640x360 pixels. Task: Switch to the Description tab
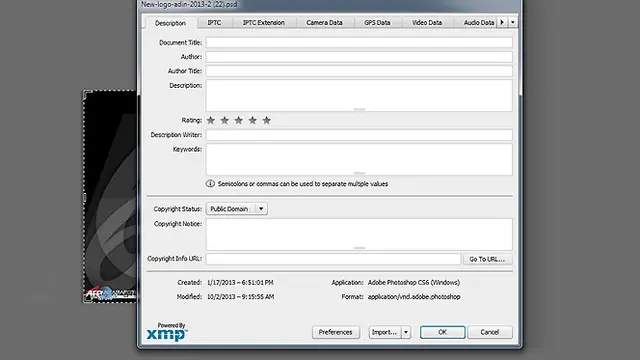(170, 23)
